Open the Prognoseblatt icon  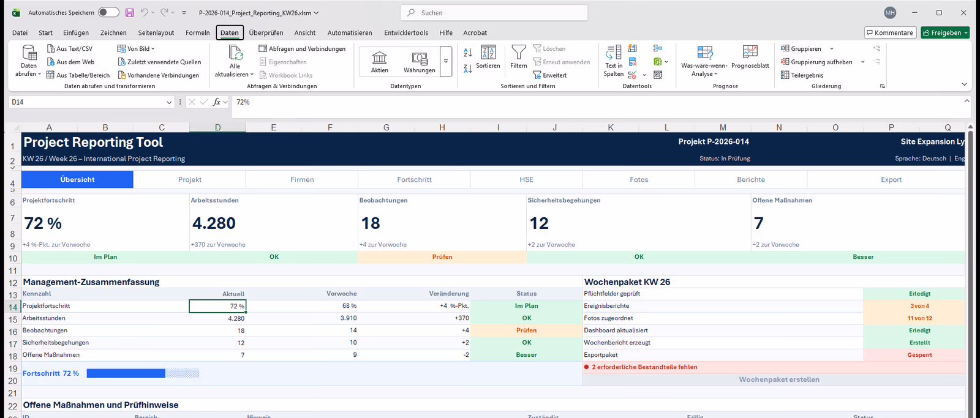point(750,53)
